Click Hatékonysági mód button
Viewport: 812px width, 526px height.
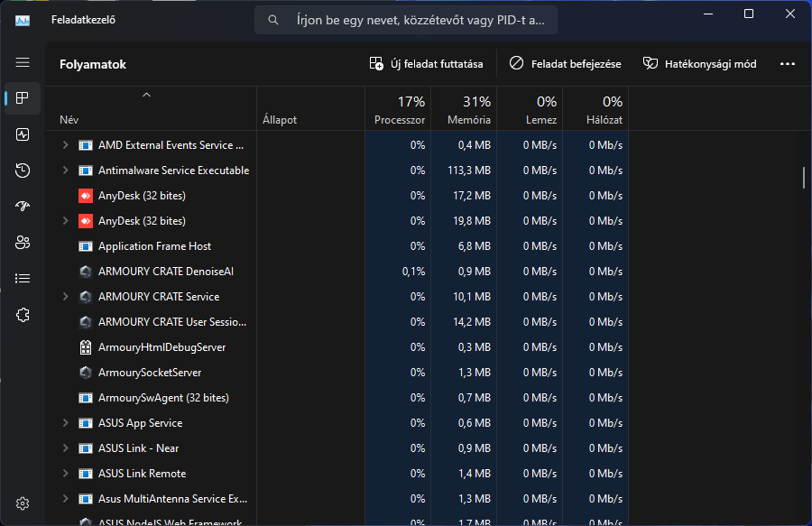tap(699, 64)
